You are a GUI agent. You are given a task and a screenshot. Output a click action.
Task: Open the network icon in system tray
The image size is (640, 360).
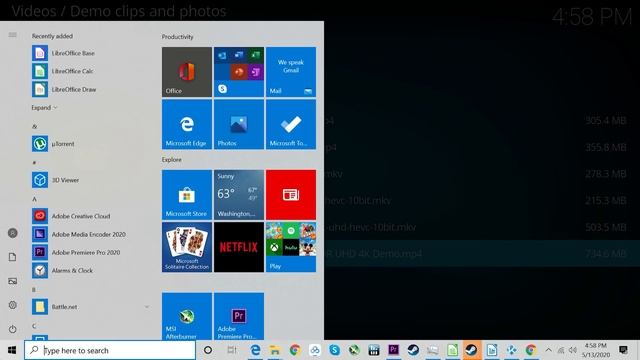point(561,350)
